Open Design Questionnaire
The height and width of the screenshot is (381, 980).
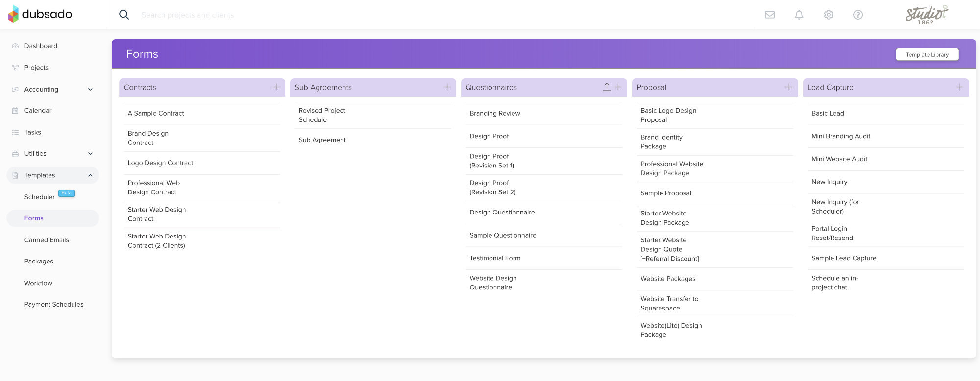(x=502, y=212)
